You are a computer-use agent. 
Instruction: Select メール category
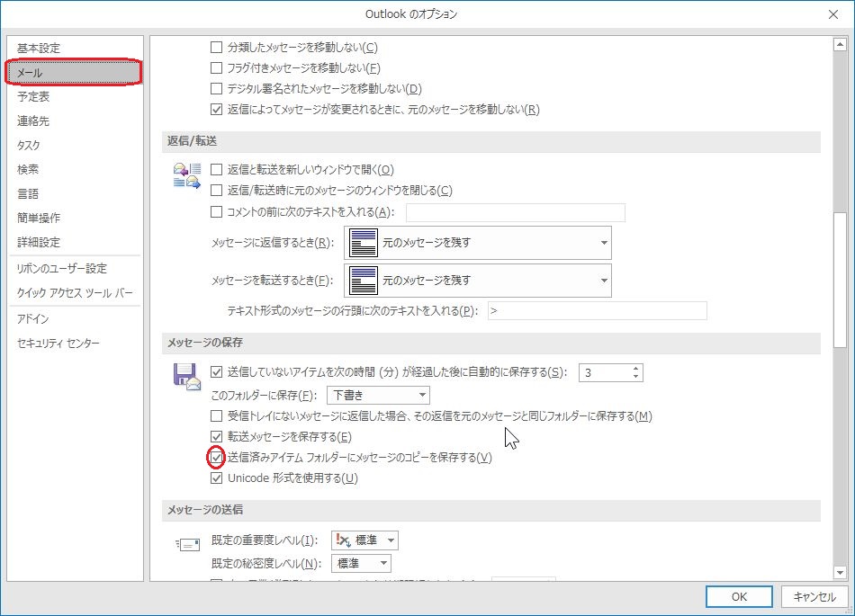[x=74, y=73]
